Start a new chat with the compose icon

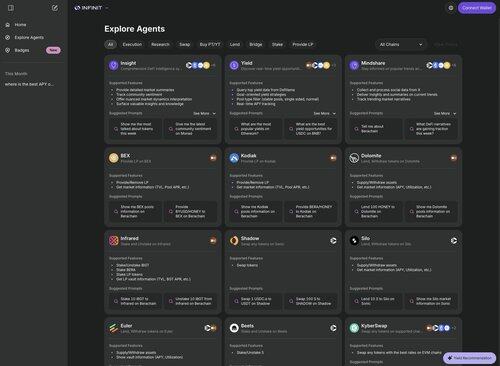55,8
